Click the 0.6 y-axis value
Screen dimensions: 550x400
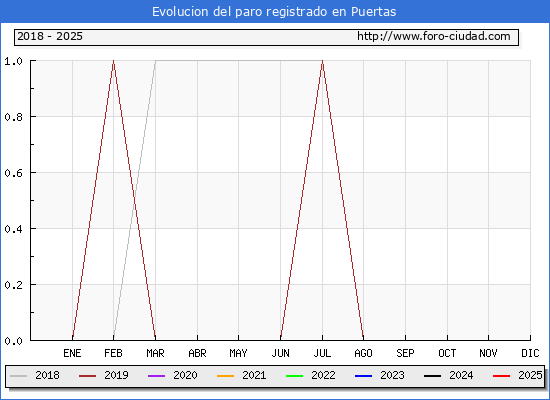click(x=14, y=173)
